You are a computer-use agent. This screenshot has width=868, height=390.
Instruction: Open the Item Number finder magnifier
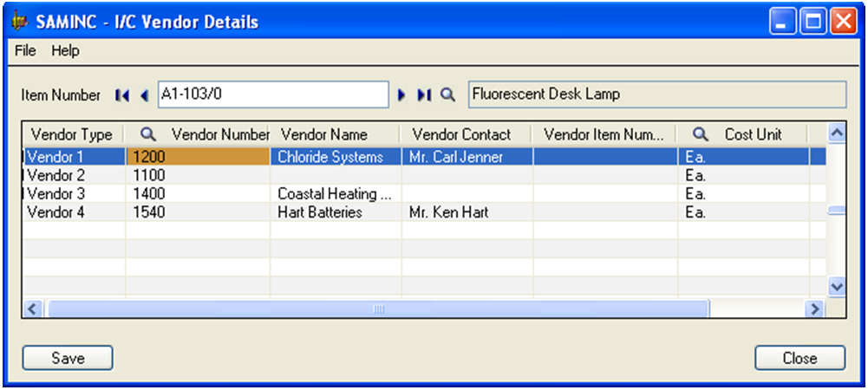pos(447,95)
